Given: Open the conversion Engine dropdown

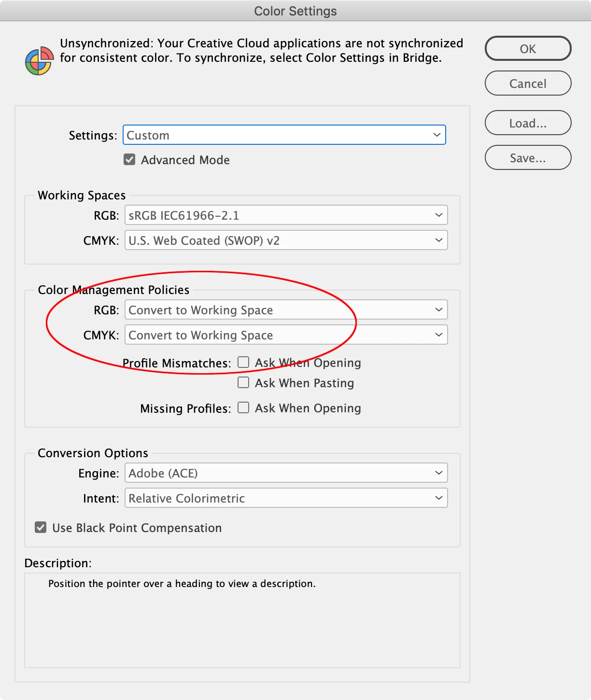Looking at the screenshot, I should click(x=286, y=473).
